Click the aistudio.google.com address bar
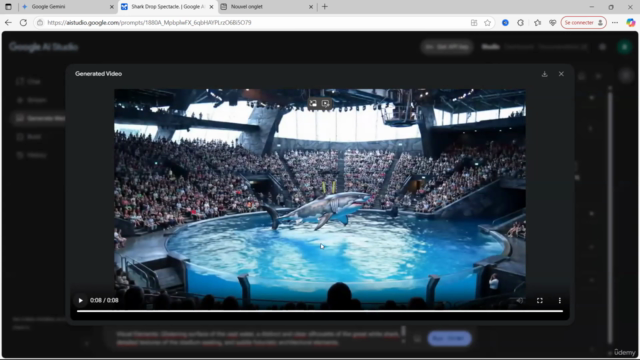The height and width of the screenshot is (360, 640). point(149,22)
